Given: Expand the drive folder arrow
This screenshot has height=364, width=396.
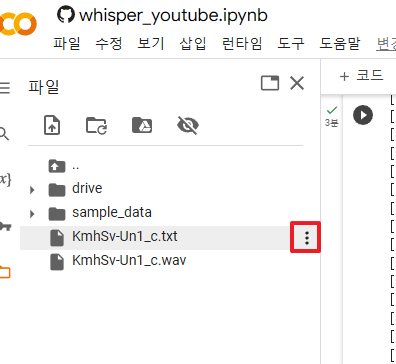Looking at the screenshot, I should click(32, 190).
